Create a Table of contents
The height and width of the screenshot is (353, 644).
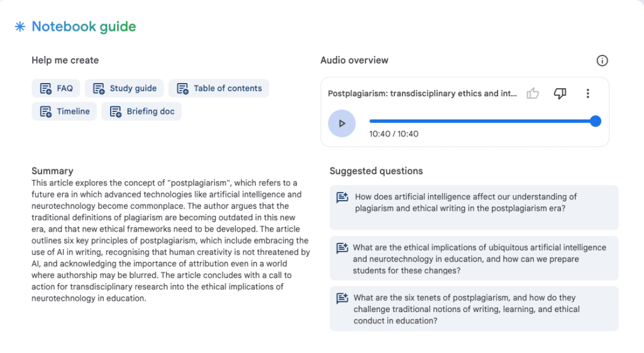[x=219, y=89]
